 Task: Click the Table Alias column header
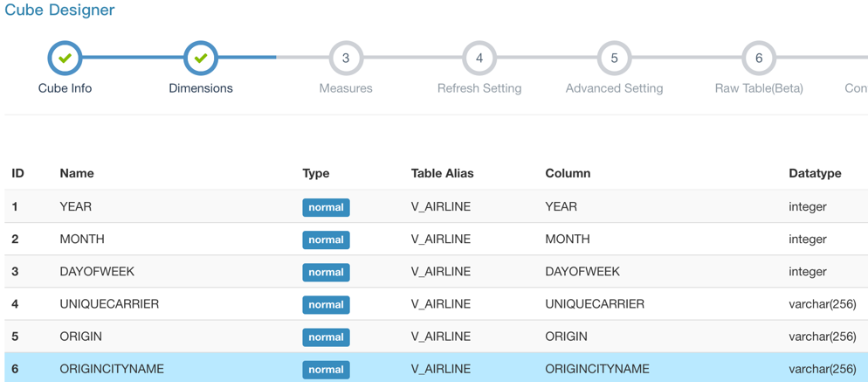[x=442, y=173]
